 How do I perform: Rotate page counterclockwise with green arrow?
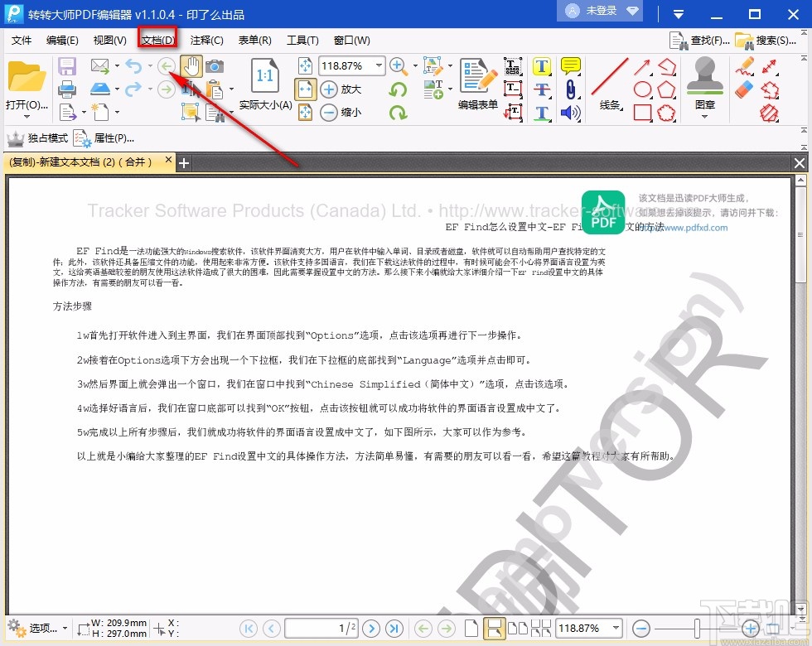click(x=398, y=89)
